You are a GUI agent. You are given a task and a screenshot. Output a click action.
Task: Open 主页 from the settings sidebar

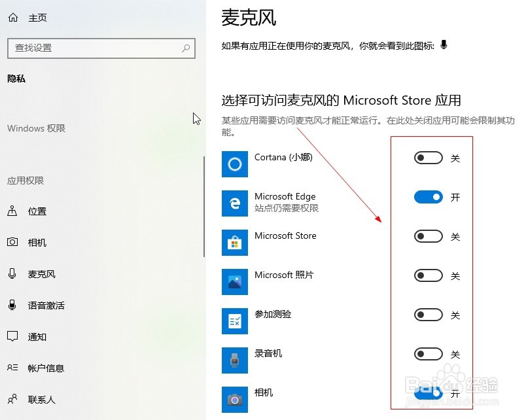pyautogui.click(x=37, y=18)
